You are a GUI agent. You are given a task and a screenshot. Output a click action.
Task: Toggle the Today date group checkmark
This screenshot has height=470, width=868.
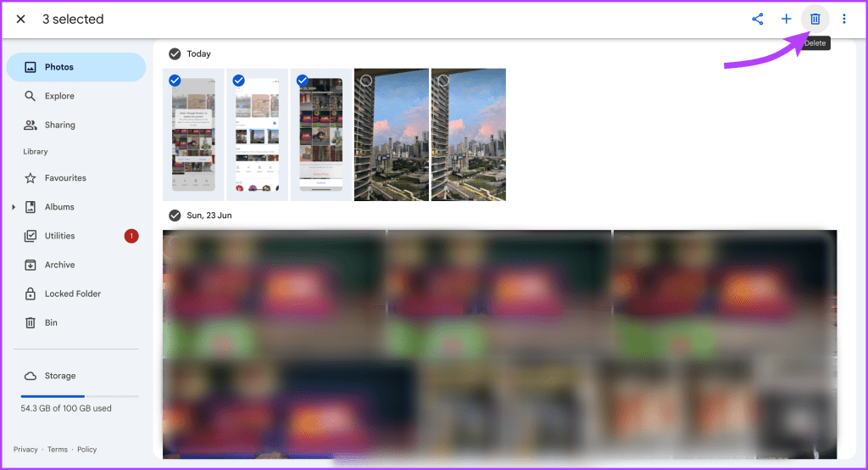coord(175,53)
